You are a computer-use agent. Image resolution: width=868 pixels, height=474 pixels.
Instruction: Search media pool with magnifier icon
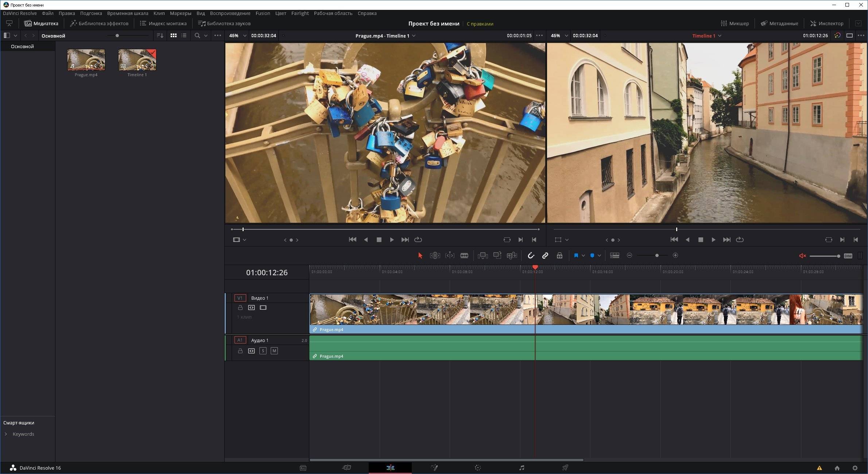(197, 36)
